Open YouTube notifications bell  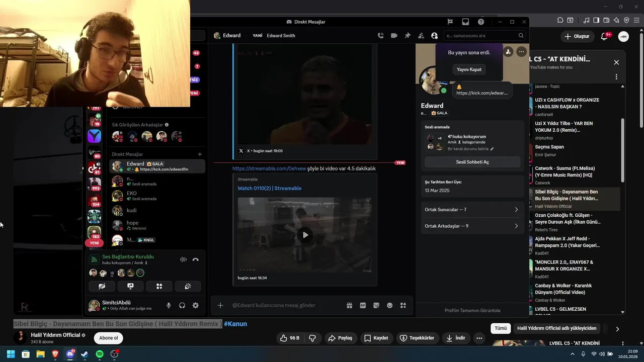pos(604,36)
